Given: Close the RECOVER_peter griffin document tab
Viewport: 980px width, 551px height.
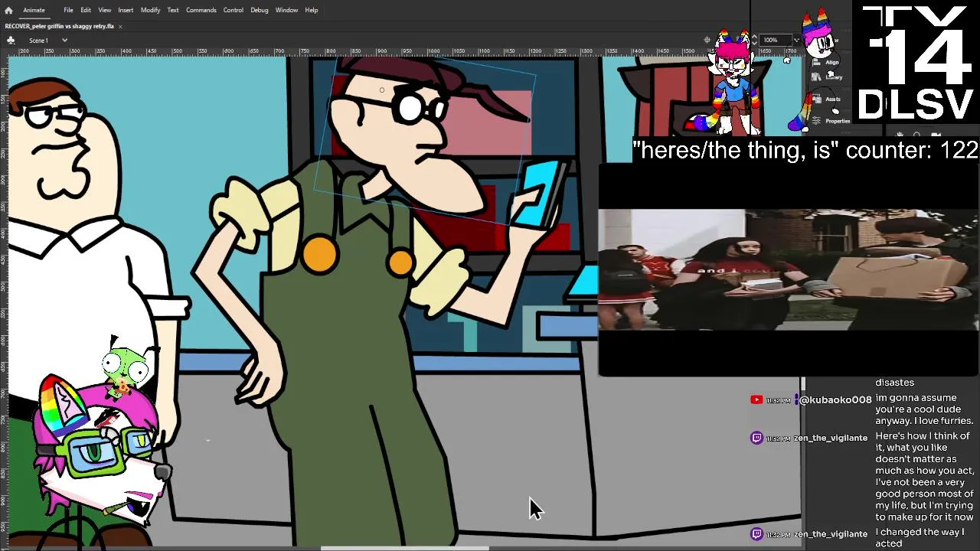Looking at the screenshot, I should pyautogui.click(x=120, y=26).
